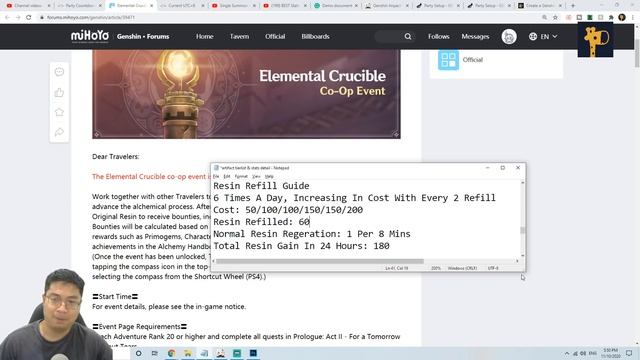Screen dimensions: 640x360
Task: Click the UTF-8 encoding status in Notepad
Action: tap(493, 268)
